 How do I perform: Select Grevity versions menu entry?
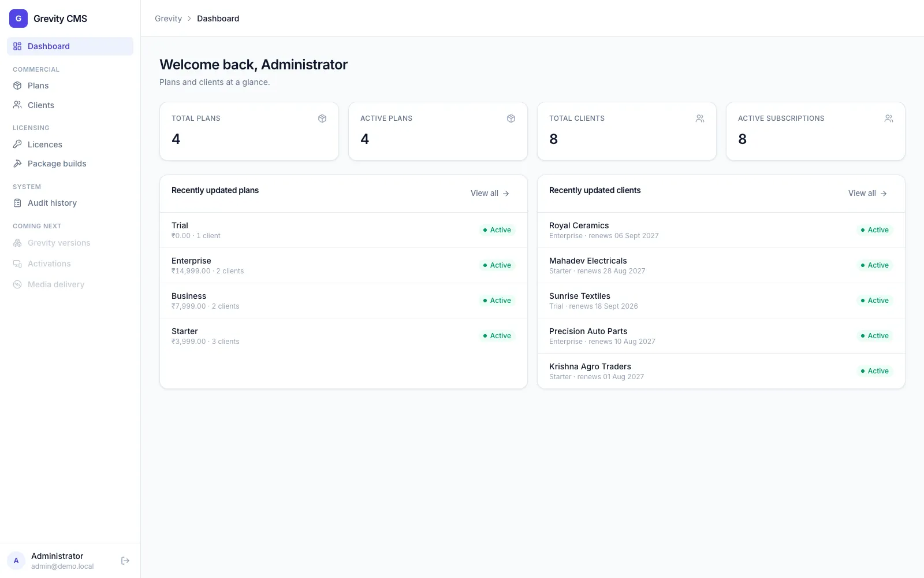point(70,243)
